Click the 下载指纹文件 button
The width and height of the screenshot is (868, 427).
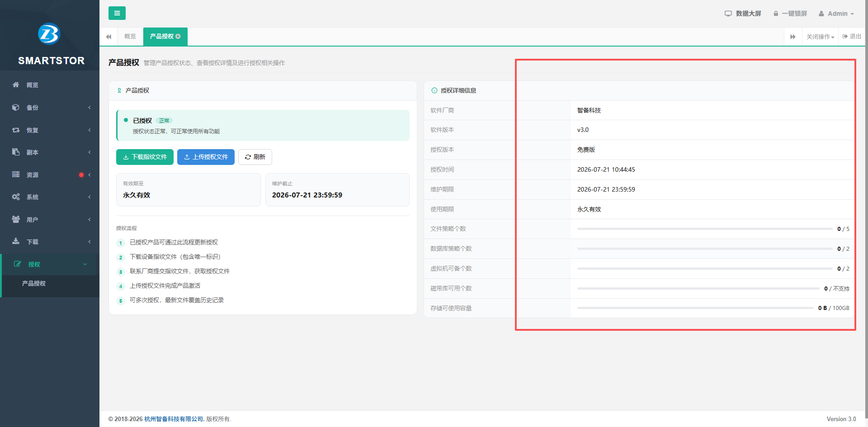pyautogui.click(x=145, y=157)
